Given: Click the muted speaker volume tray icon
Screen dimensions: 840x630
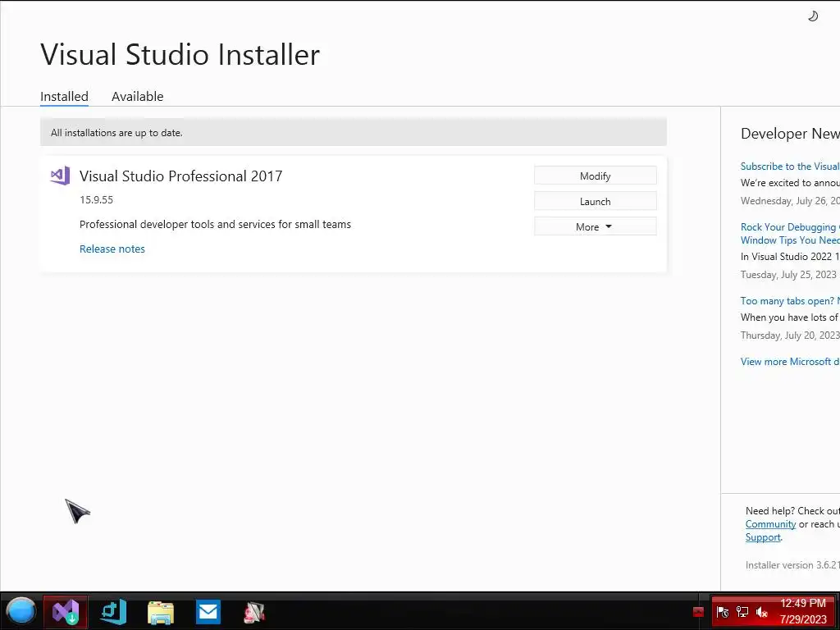Looking at the screenshot, I should (761, 612).
